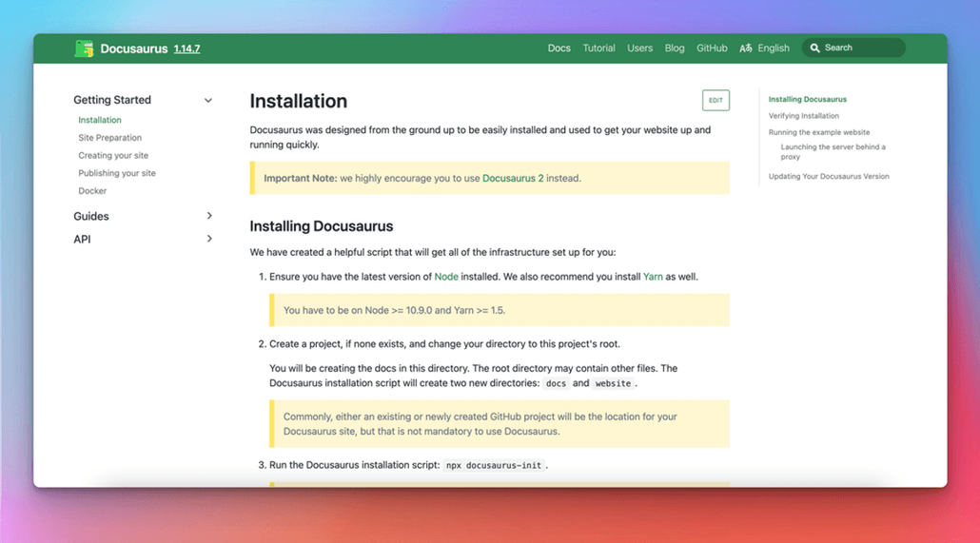Collapse the Getting Started section
The width and height of the screenshot is (980, 543).
208,101
